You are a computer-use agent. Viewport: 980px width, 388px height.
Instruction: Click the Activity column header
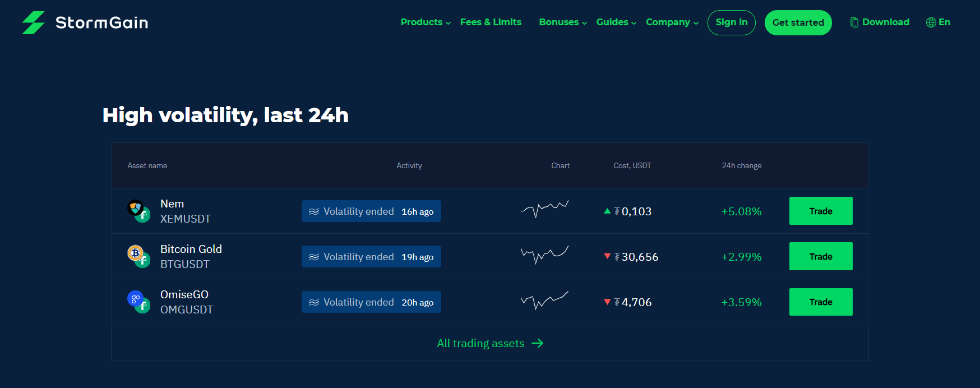[409, 165]
